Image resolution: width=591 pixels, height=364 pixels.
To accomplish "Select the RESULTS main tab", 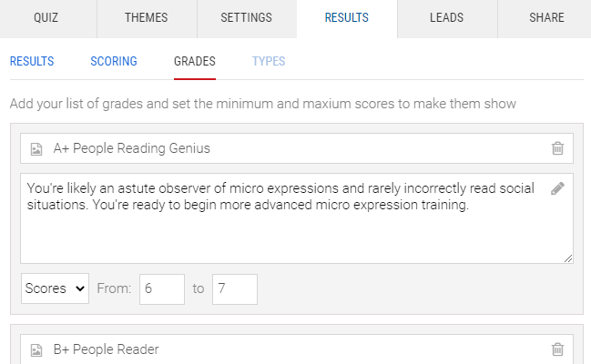I will coord(347,17).
